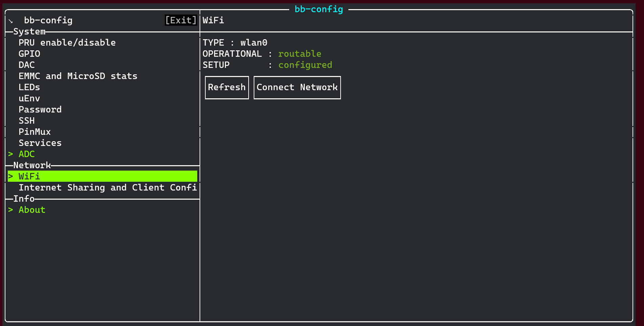Select Password in the System list
This screenshot has height=326, width=644.
[x=40, y=109]
